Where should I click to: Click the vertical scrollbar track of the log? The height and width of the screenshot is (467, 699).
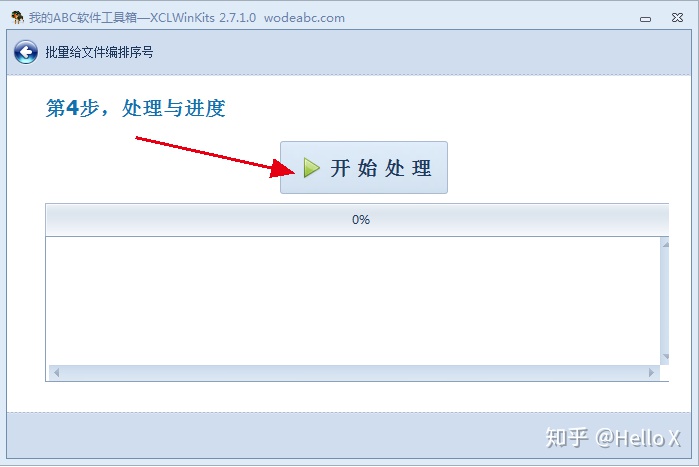click(x=665, y=301)
